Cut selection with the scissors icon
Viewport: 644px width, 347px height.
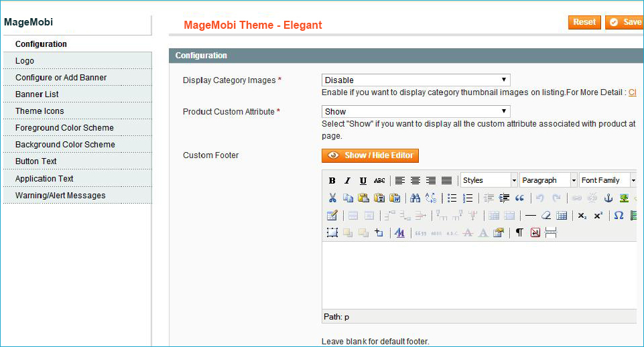click(332, 198)
